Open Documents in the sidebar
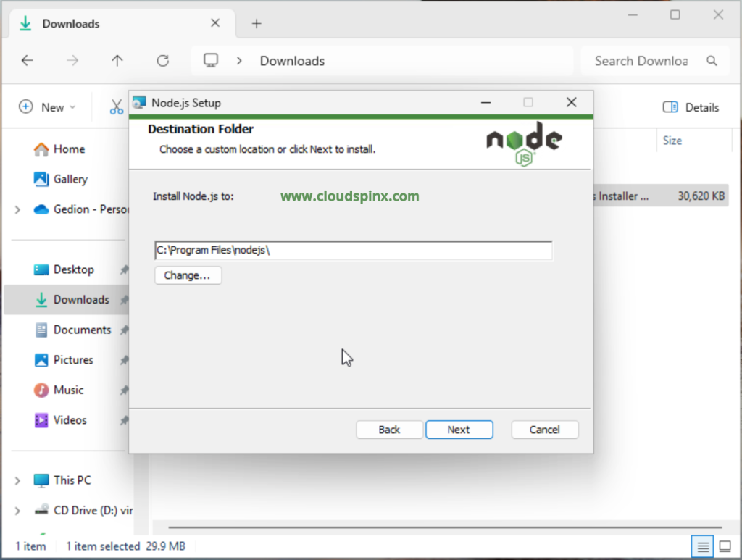The height and width of the screenshot is (560, 742). [82, 330]
